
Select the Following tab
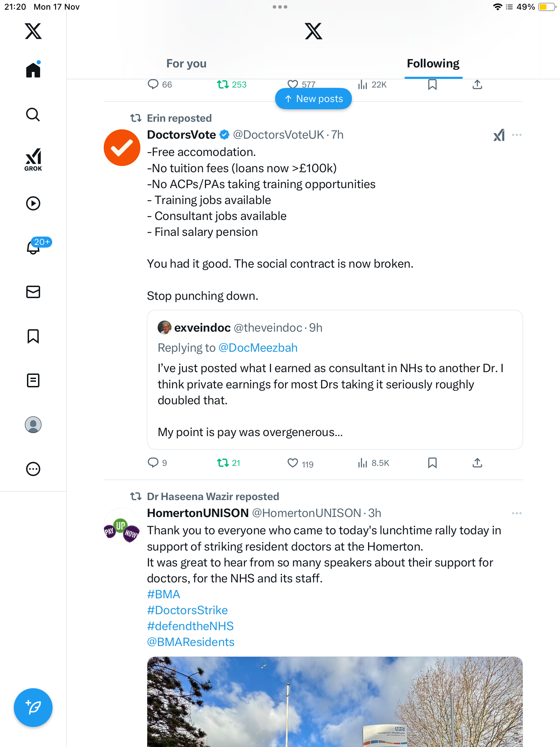click(433, 64)
